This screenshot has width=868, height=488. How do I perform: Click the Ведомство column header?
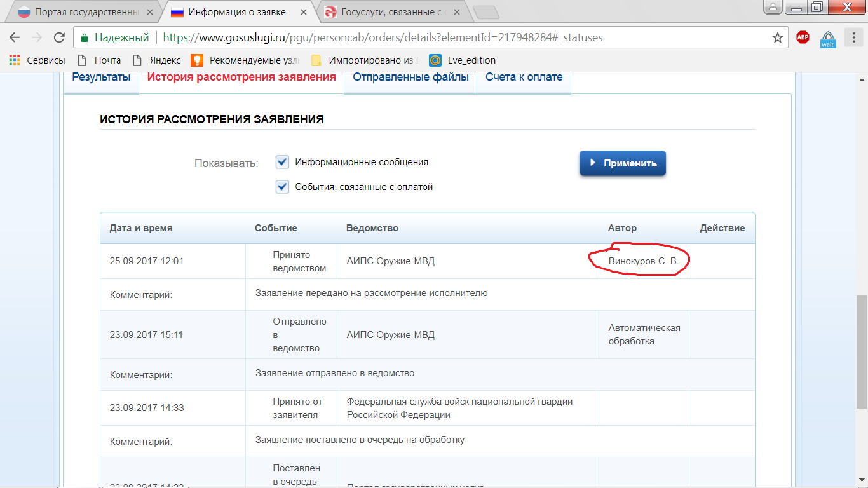372,228
